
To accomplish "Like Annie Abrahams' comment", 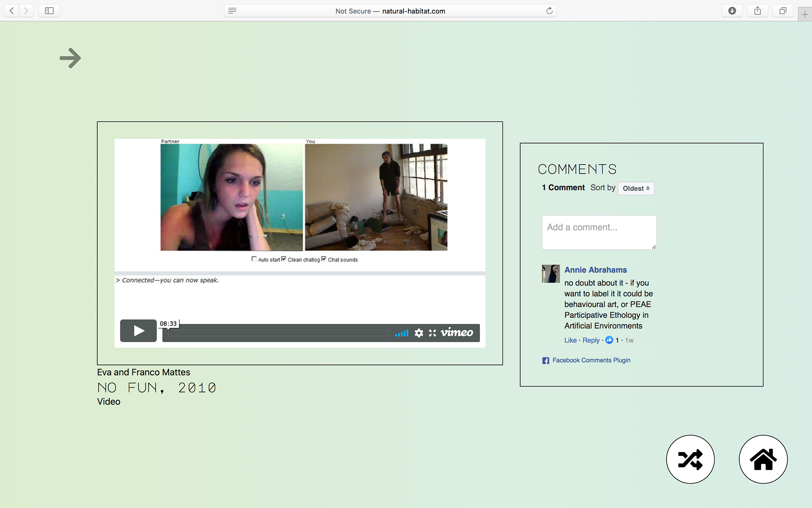I will (x=570, y=340).
